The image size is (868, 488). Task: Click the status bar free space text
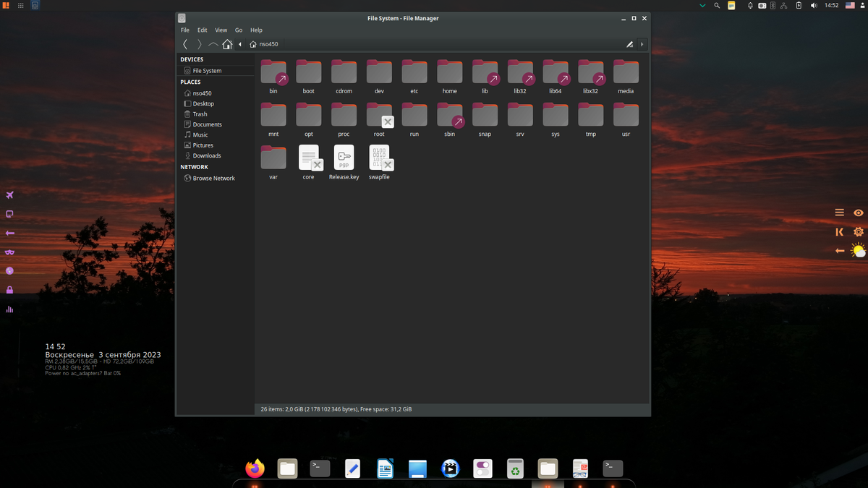pyautogui.click(x=386, y=409)
